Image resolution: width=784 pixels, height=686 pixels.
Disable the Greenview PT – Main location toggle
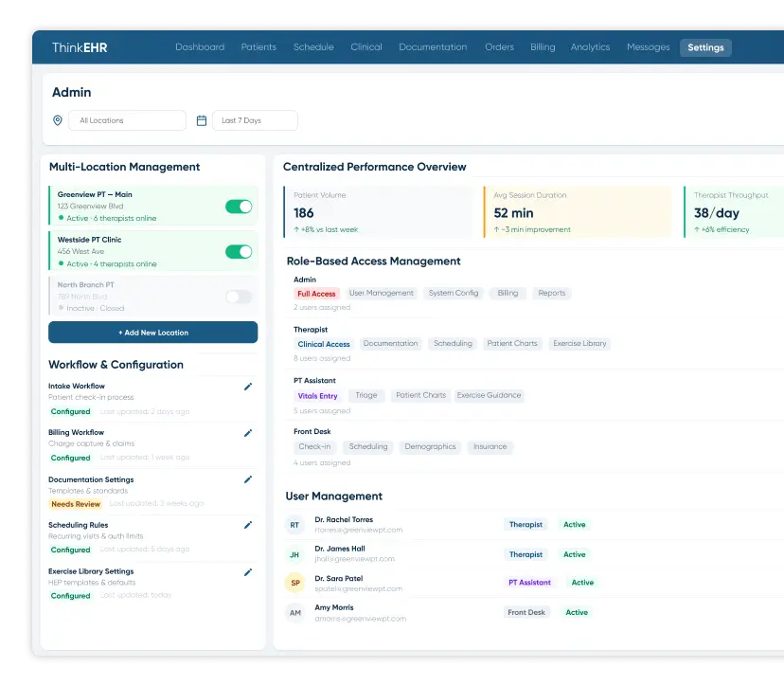coord(239,207)
